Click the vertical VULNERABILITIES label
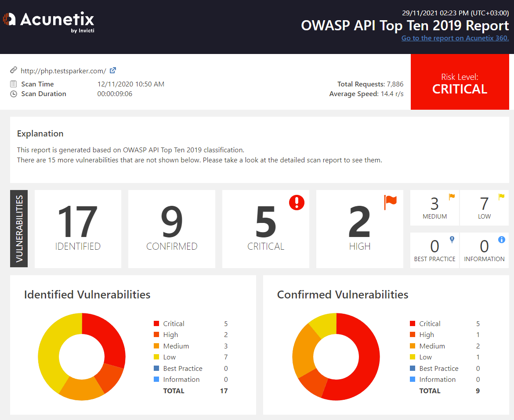The image size is (514, 420). tap(19, 229)
